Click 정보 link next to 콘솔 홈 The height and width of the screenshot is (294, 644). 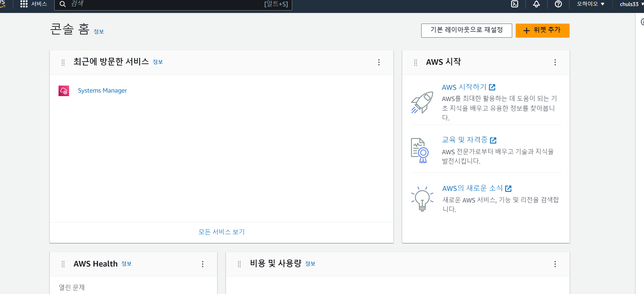click(99, 32)
